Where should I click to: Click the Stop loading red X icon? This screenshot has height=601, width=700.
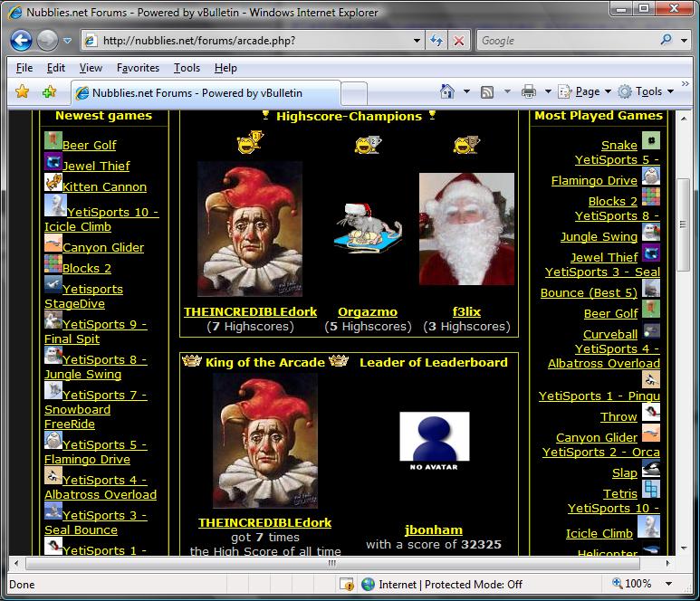tap(458, 41)
